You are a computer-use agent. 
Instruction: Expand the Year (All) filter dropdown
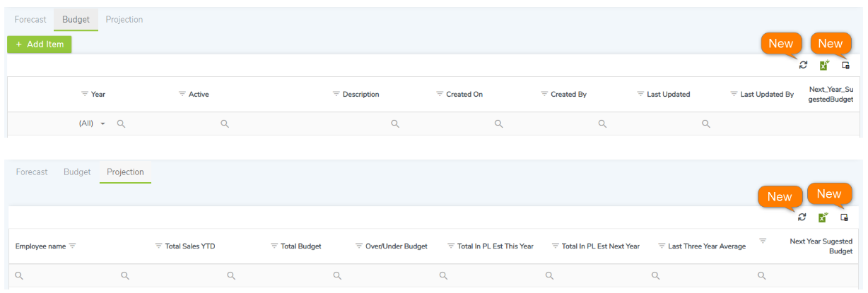click(102, 124)
